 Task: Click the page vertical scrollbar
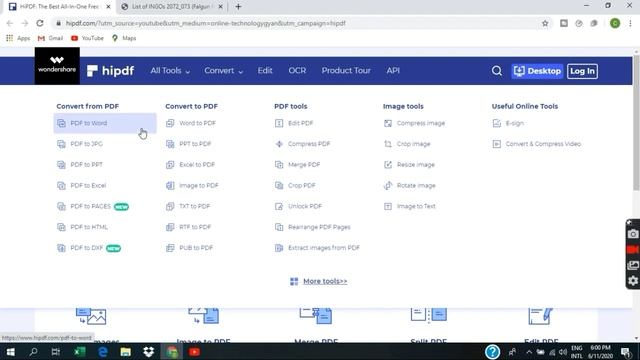636,122
